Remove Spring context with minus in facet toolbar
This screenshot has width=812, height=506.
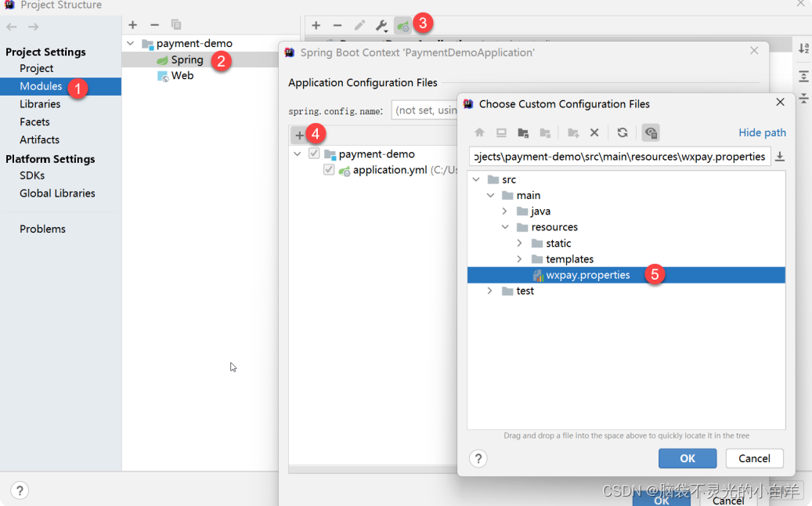point(337,25)
